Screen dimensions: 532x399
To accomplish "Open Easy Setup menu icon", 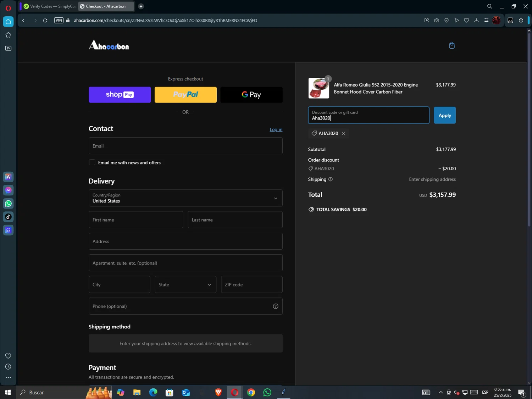I will [x=486, y=21].
